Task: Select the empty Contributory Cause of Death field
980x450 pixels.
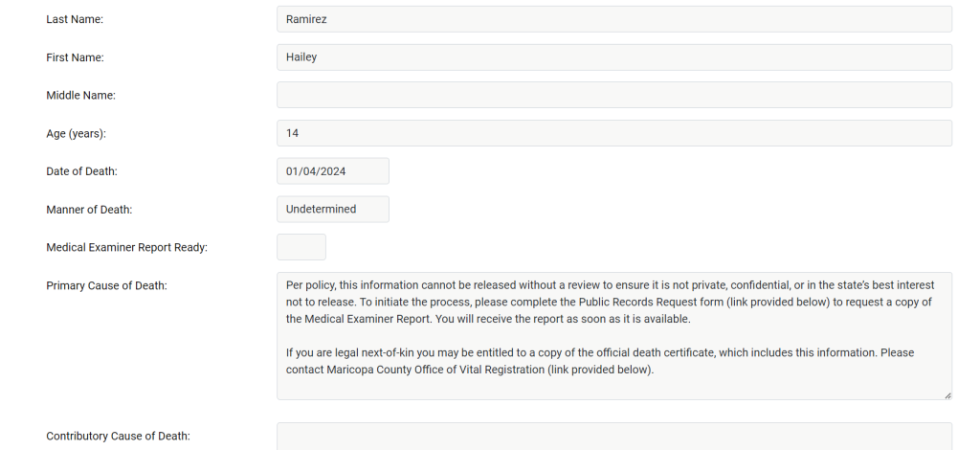Action: (x=613, y=437)
